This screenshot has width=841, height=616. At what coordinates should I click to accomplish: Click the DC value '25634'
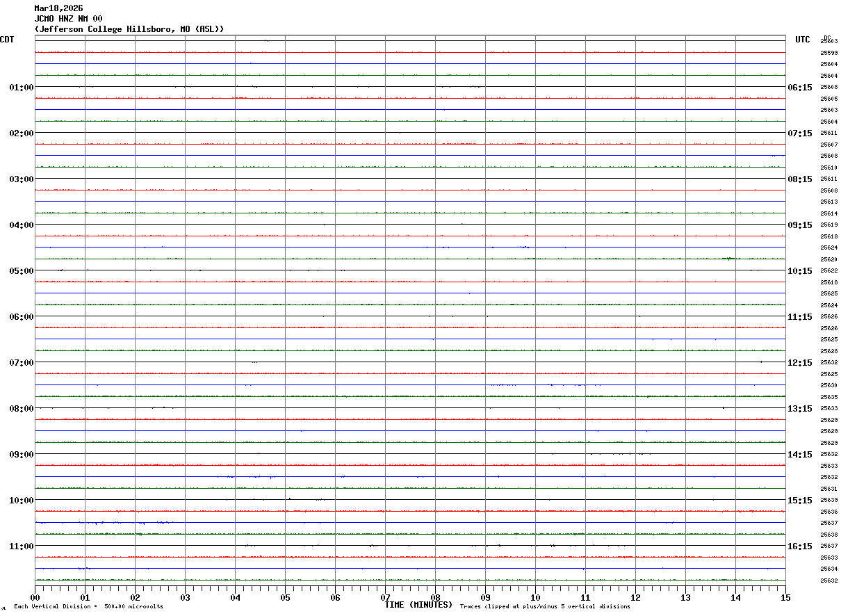(828, 569)
